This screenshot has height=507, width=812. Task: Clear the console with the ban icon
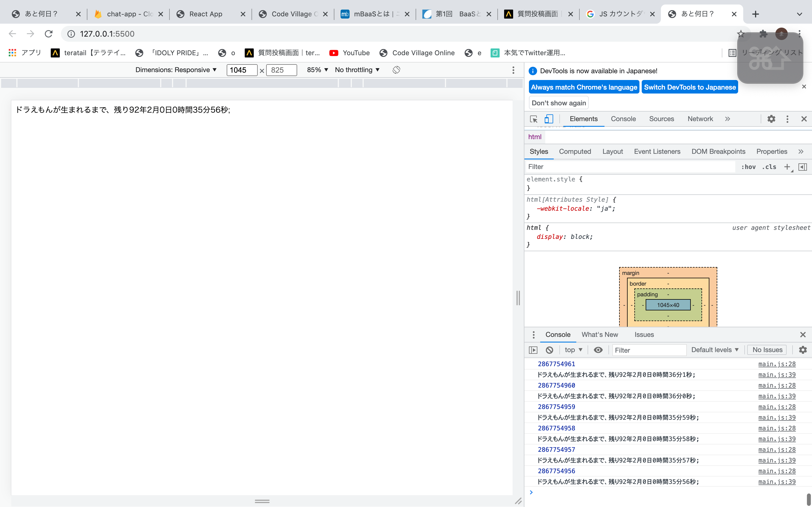[549, 350]
